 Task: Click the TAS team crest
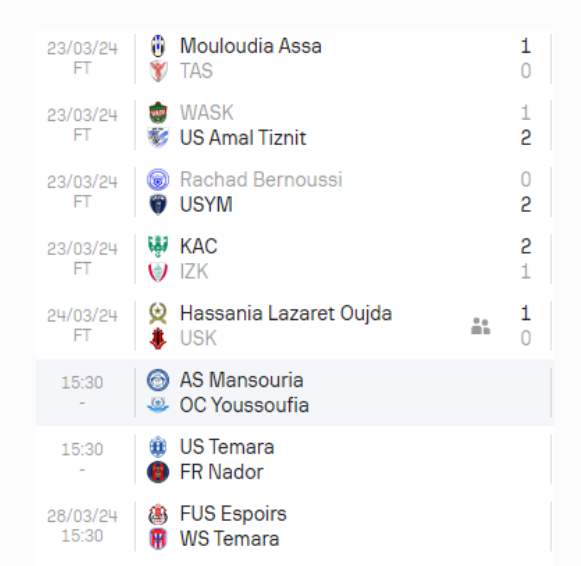tap(158, 71)
